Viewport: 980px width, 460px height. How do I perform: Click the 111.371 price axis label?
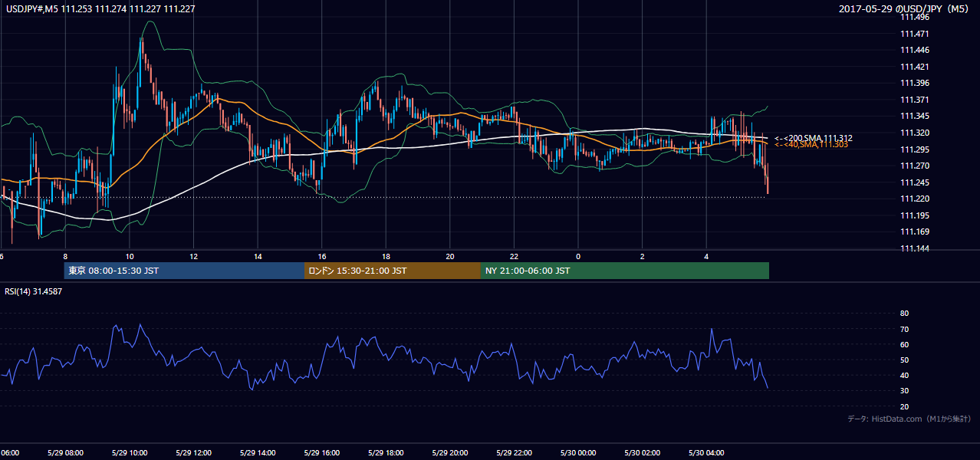point(916,100)
